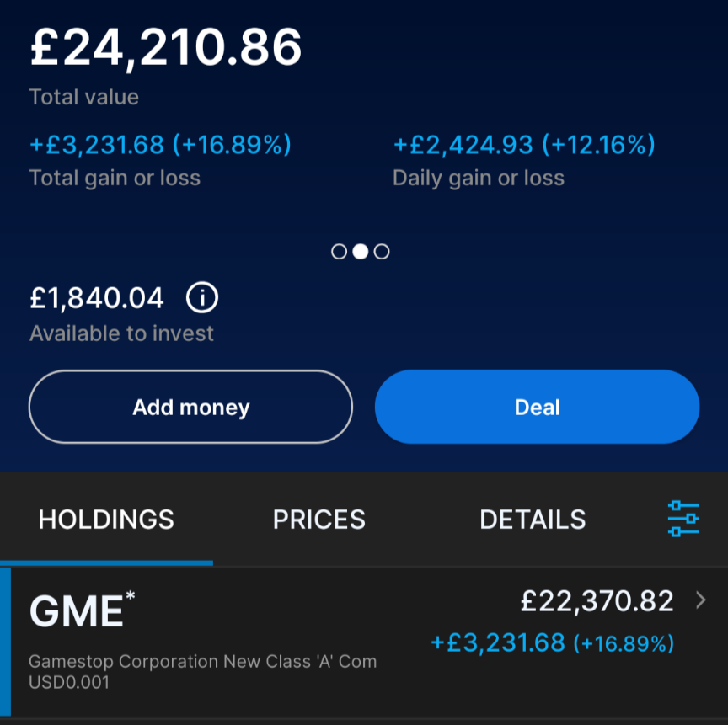
Task: Open the holdings filter settings icon
Action: [x=683, y=519]
